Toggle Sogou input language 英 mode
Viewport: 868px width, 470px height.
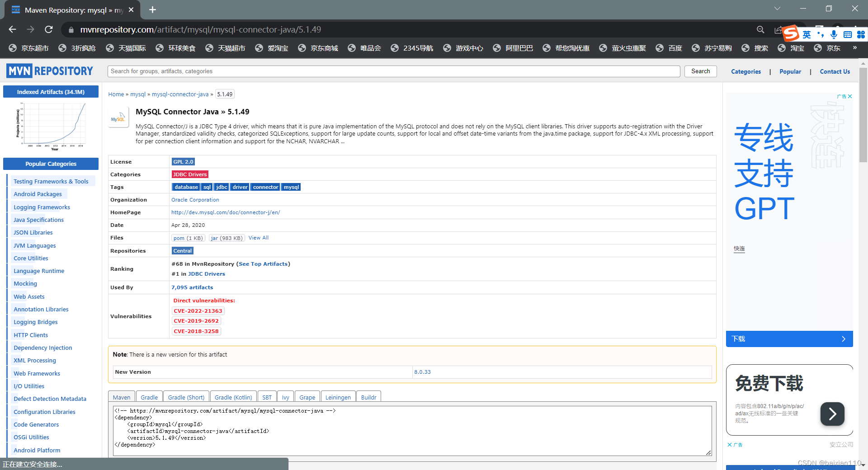point(807,35)
